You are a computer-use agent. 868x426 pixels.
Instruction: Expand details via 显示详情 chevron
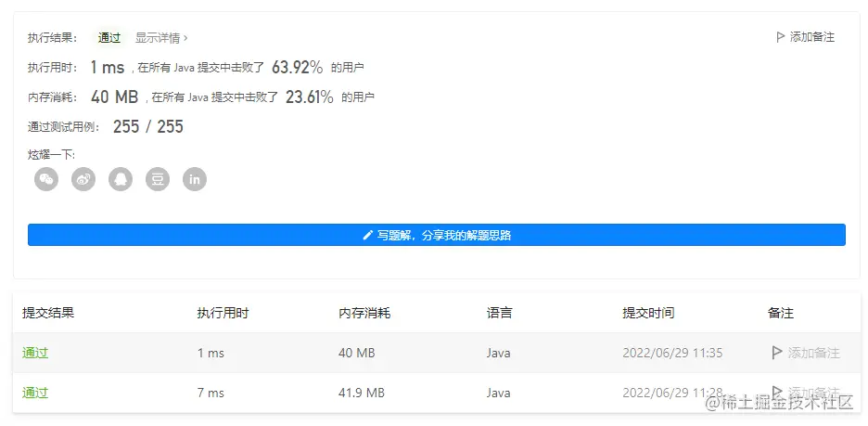[185, 38]
